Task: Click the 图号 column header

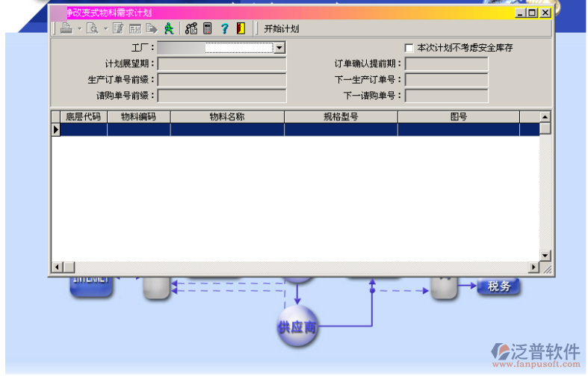Action: (459, 117)
